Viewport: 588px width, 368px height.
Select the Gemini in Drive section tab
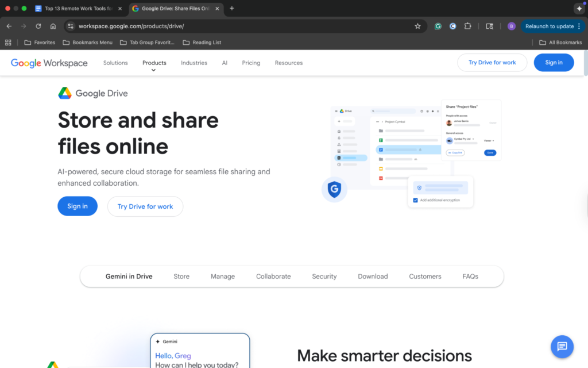129,277
